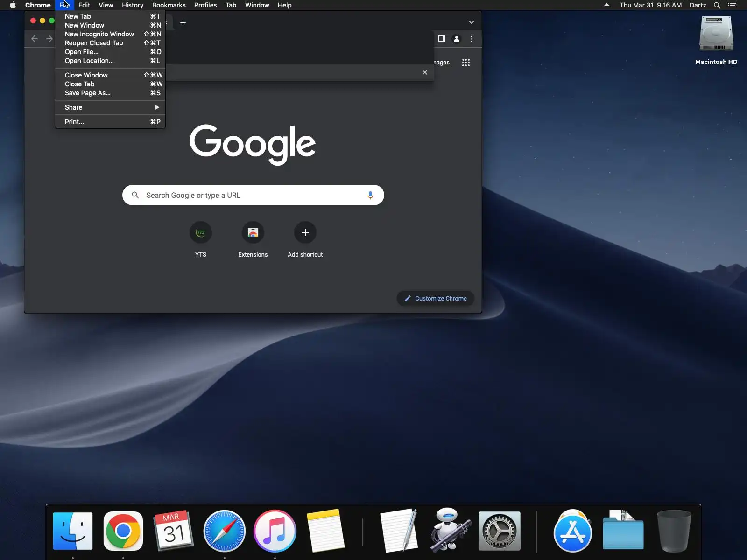This screenshot has width=747, height=560.
Task: Choose Print... from the File menu
Action: [x=110, y=122]
